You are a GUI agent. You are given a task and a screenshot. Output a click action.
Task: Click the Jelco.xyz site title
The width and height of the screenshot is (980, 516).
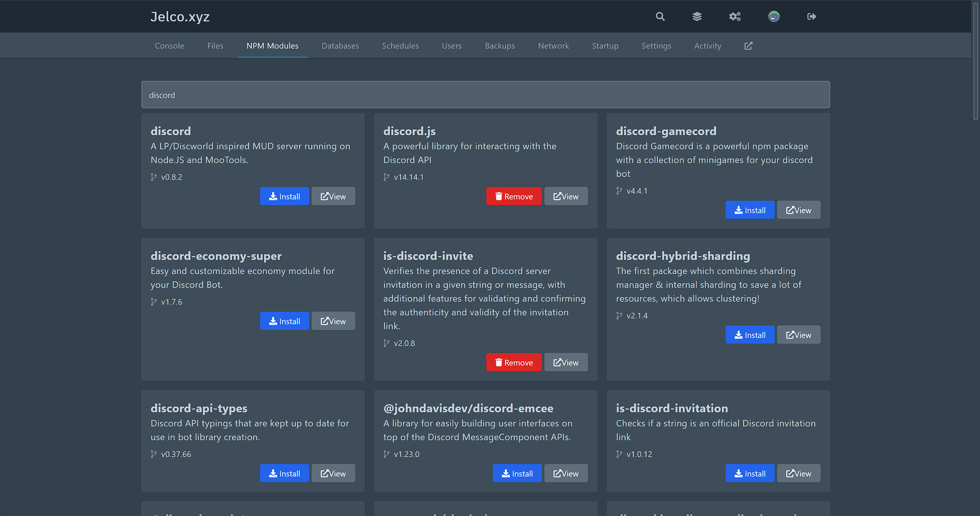(180, 16)
